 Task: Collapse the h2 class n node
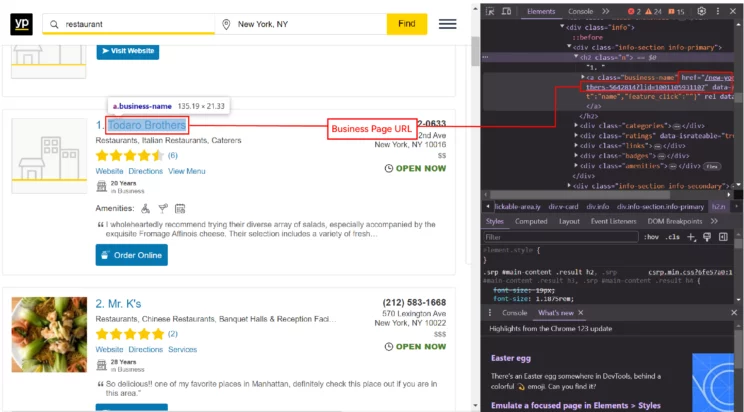[x=576, y=57]
